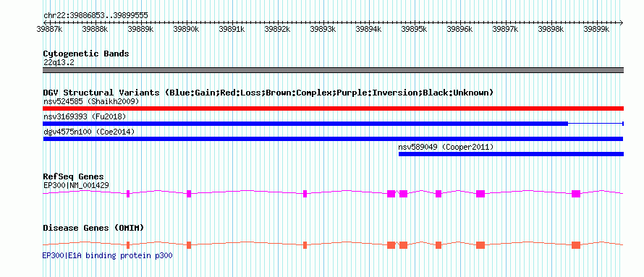Click the orange OMIM exon near 39896.4k
Viewport: 644px width, 277px height.
click(x=480, y=245)
